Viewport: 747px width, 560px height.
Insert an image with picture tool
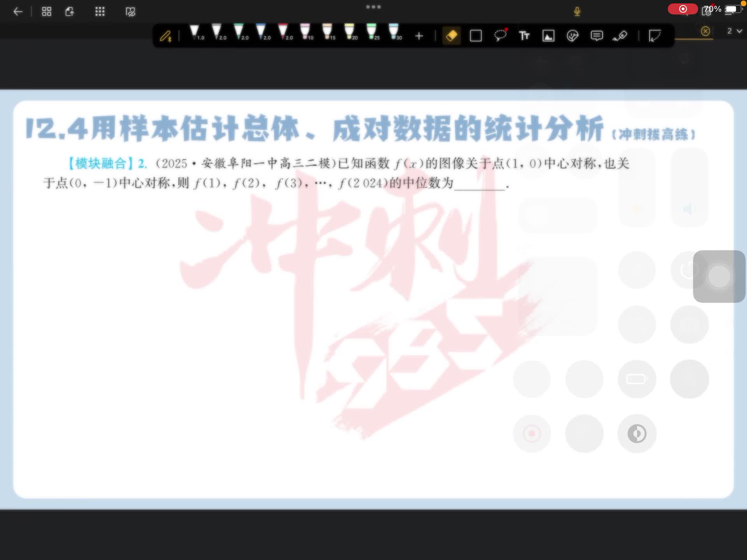pos(548,36)
